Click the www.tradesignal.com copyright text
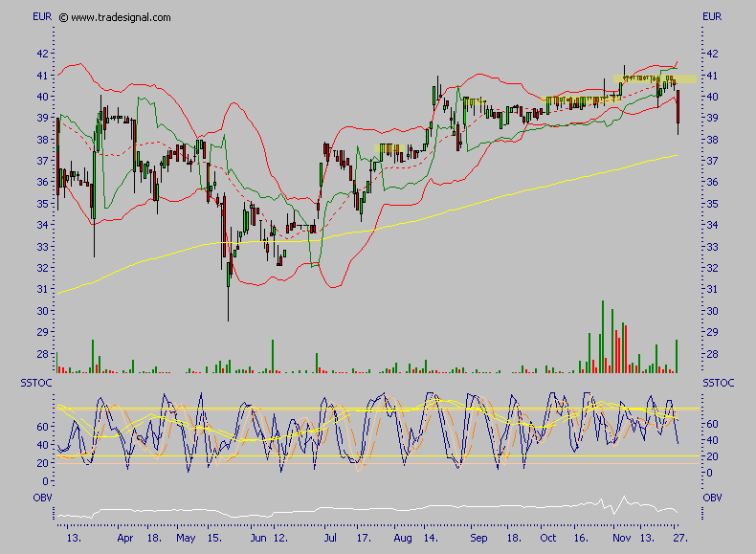Image resolution: width=756 pixels, height=554 pixels. tap(115, 18)
